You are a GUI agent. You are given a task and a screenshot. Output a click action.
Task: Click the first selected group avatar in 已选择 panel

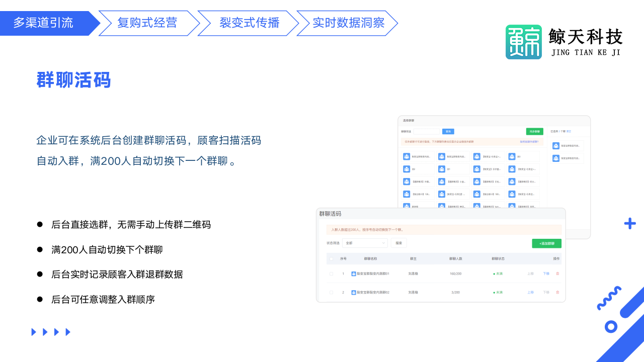tap(555, 146)
